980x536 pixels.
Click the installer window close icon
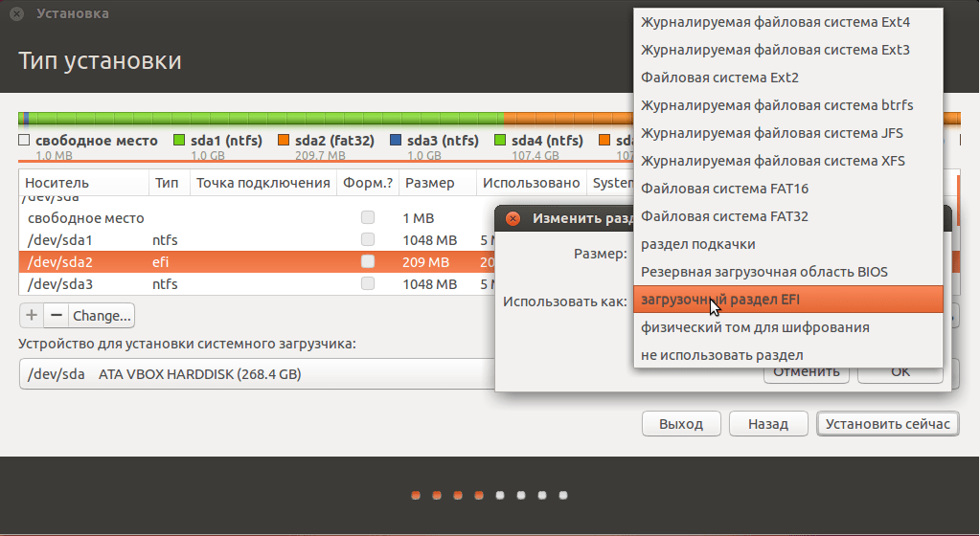pos(16,14)
